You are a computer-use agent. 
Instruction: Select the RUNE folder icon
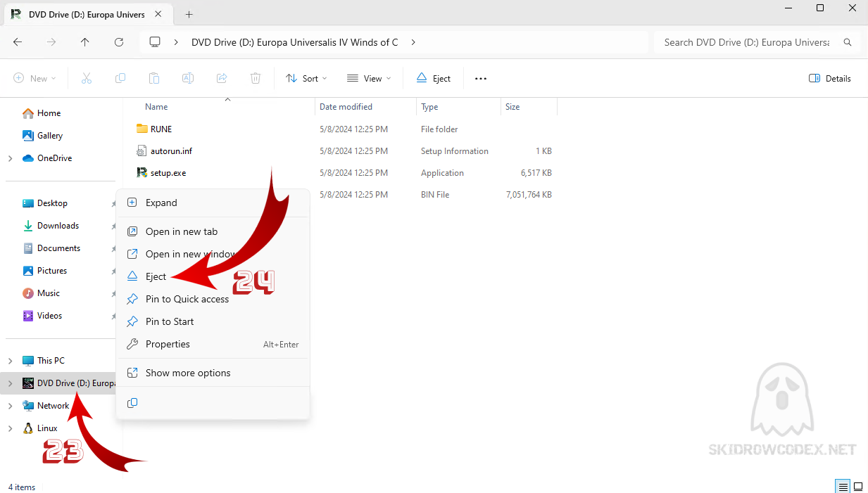pos(142,129)
